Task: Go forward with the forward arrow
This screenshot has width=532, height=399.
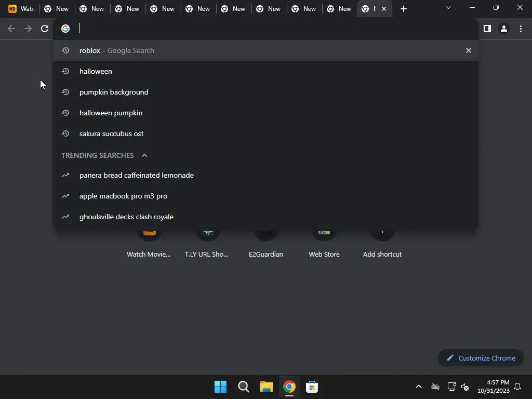Action: click(x=28, y=29)
